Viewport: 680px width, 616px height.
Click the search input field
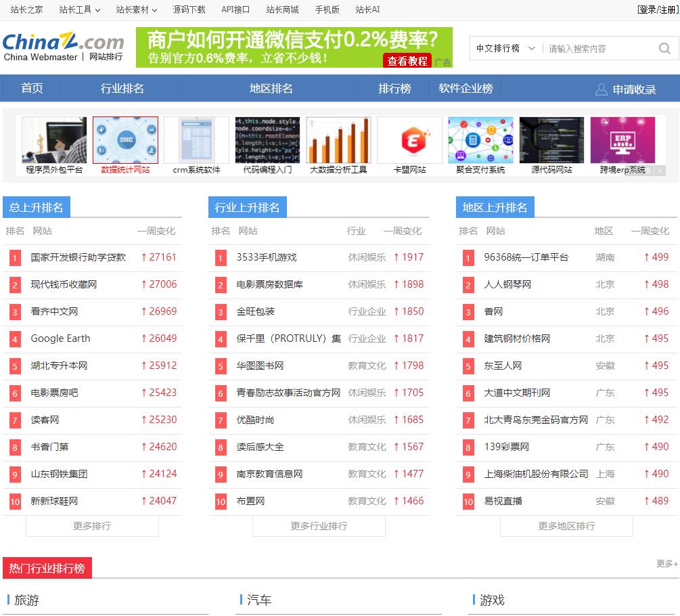pyautogui.click(x=601, y=48)
